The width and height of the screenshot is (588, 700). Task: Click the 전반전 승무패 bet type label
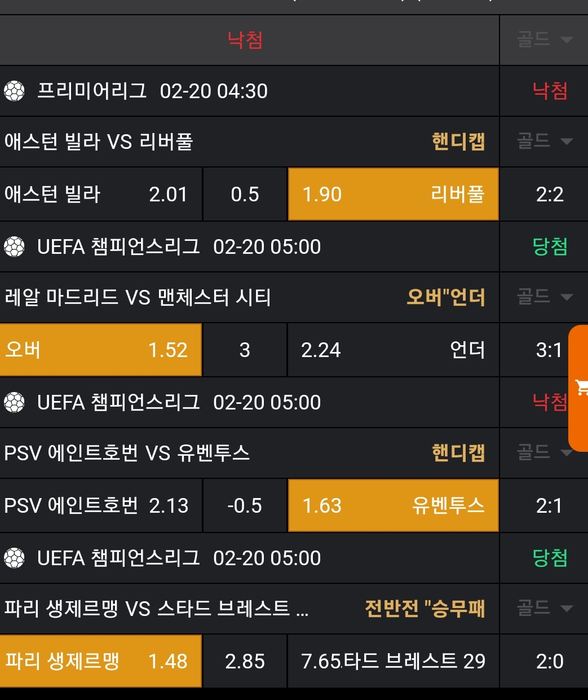point(425,609)
